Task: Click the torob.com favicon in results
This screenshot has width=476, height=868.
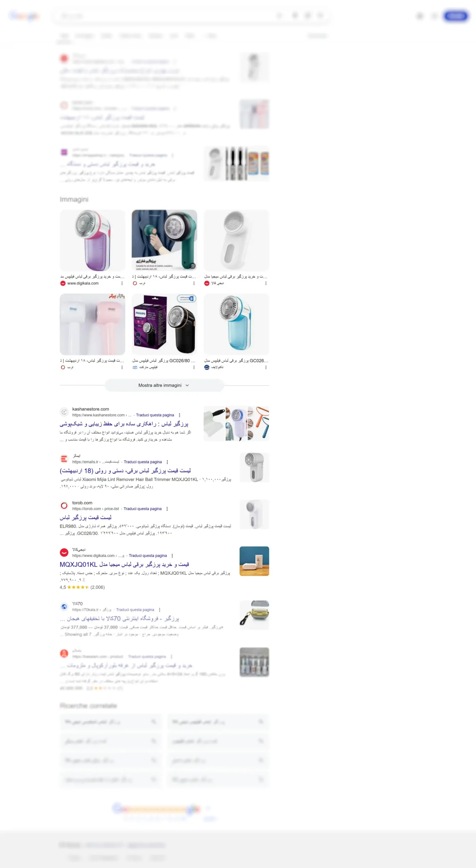Action: [64, 506]
